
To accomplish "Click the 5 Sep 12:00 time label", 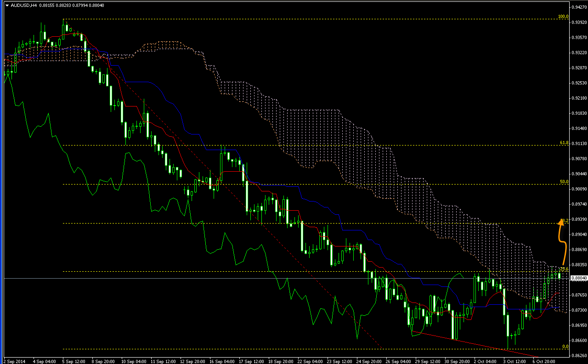I will pos(73,361).
